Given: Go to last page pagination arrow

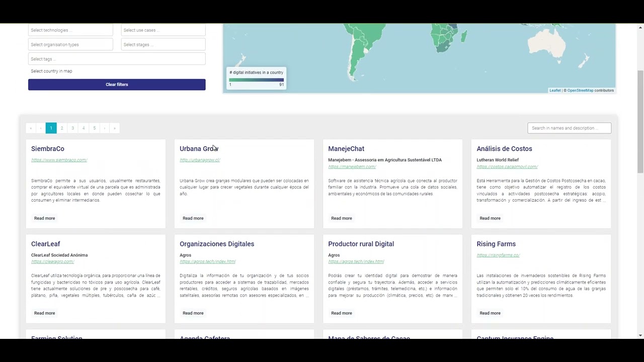Looking at the screenshot, I should (115, 128).
